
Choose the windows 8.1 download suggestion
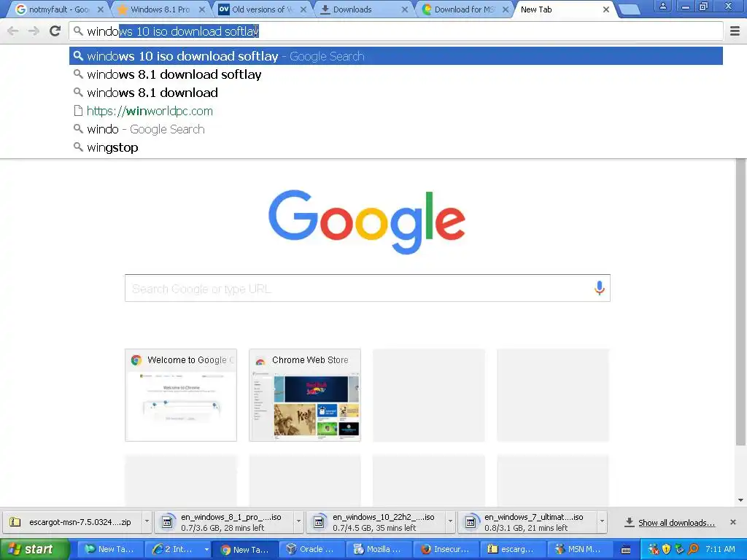pyautogui.click(x=396, y=93)
